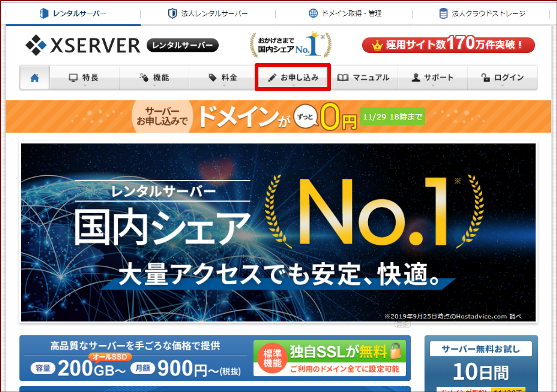Expand the サポート navigation menu
This screenshot has width=557, height=392.
coord(432,77)
